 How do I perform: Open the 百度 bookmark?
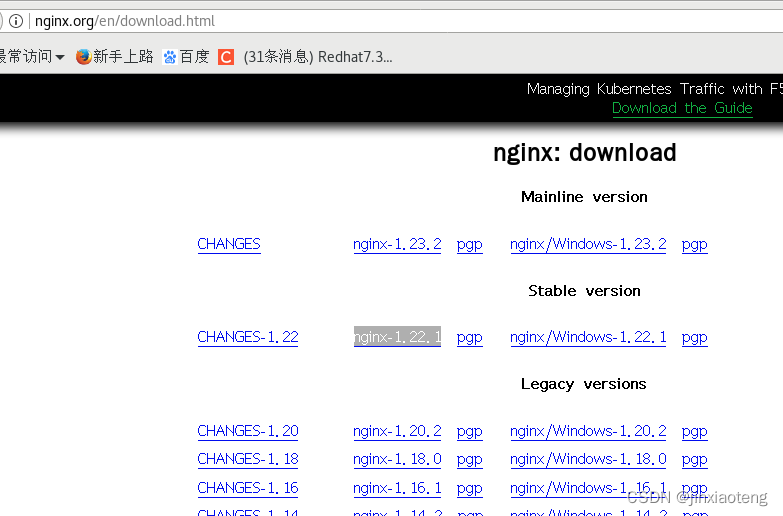tap(186, 56)
